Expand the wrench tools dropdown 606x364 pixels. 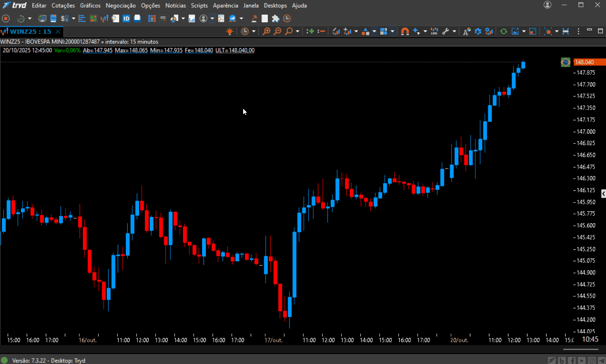click(x=454, y=32)
